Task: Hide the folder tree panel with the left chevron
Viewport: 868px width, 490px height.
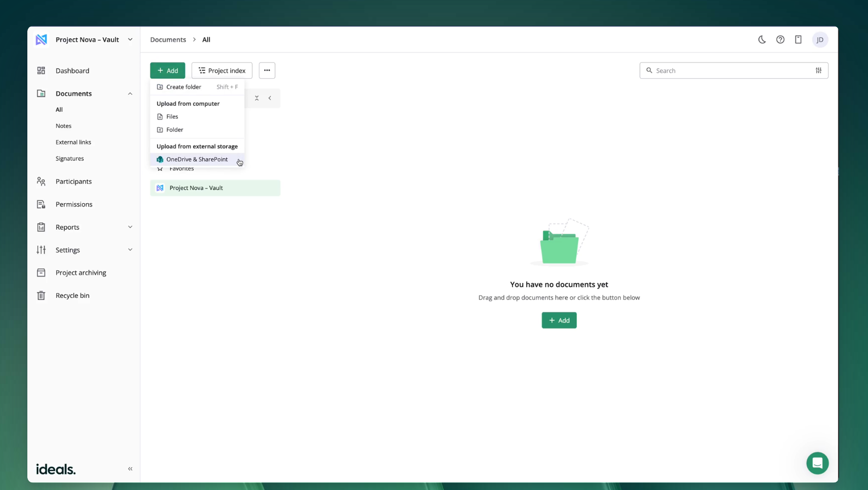Action: click(270, 98)
